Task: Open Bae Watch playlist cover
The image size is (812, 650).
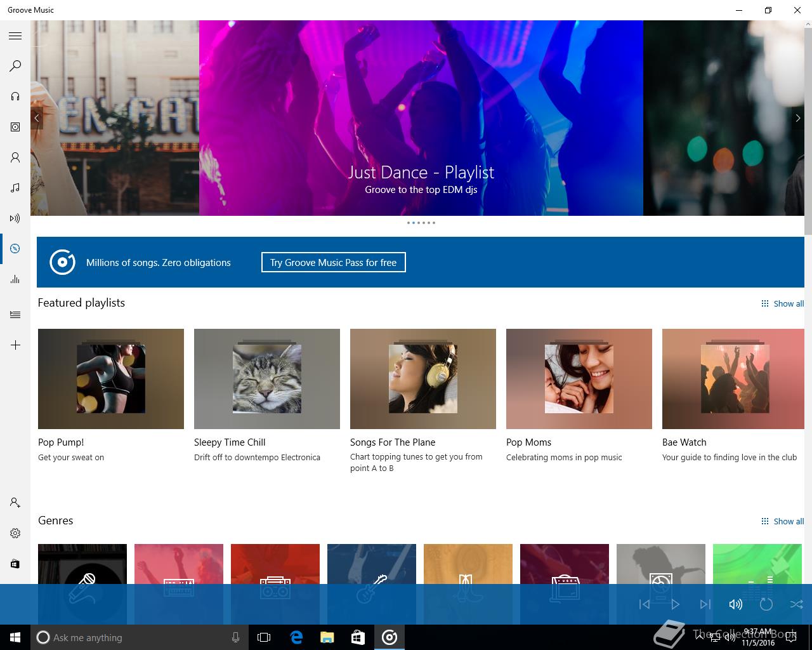Action: (x=733, y=379)
